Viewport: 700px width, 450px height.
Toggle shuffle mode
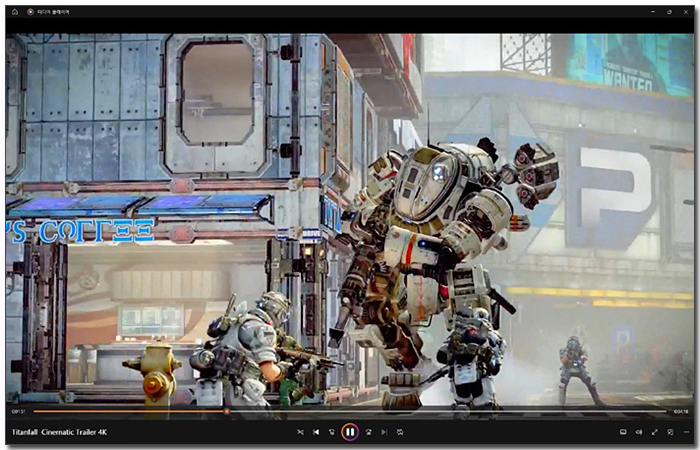300,432
